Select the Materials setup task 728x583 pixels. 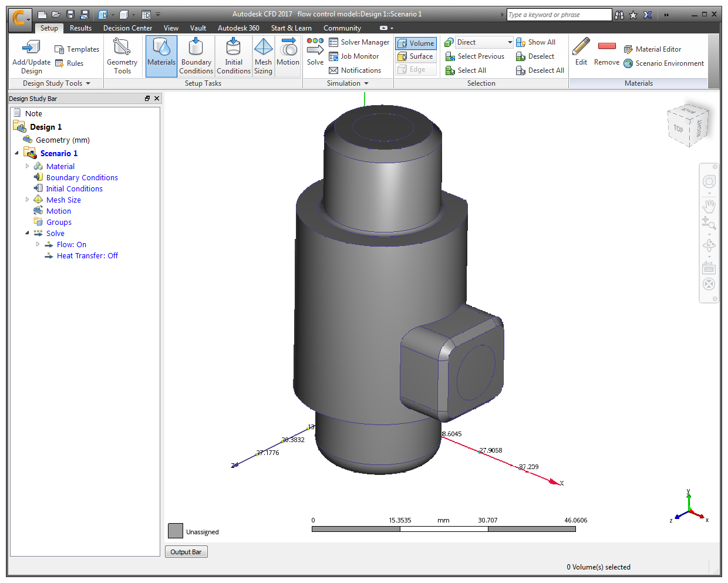[161, 56]
